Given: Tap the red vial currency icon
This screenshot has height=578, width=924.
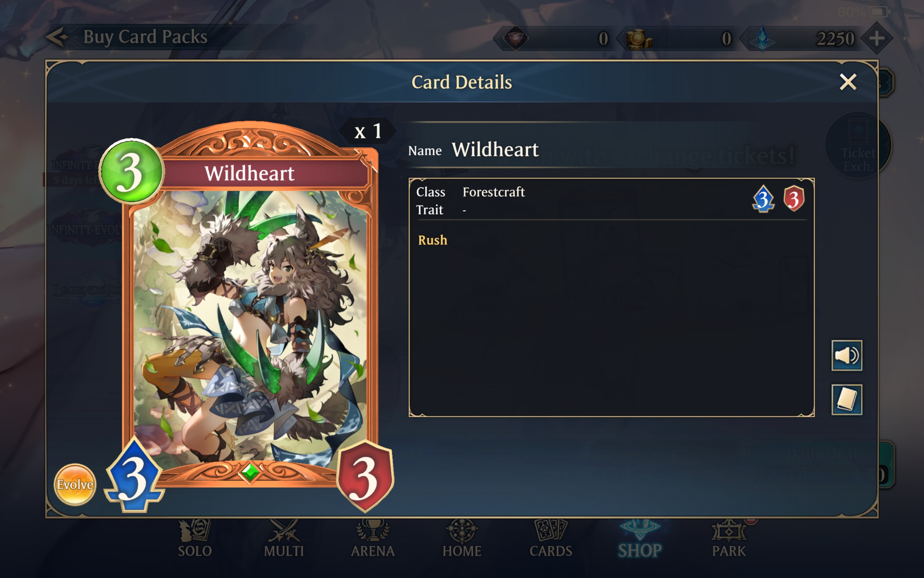Looking at the screenshot, I should (515, 38).
